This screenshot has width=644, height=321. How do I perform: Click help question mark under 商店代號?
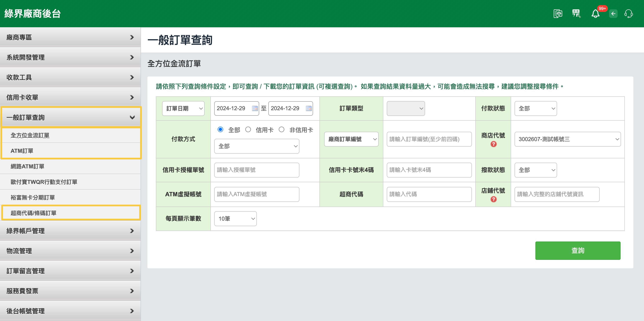[493, 144]
